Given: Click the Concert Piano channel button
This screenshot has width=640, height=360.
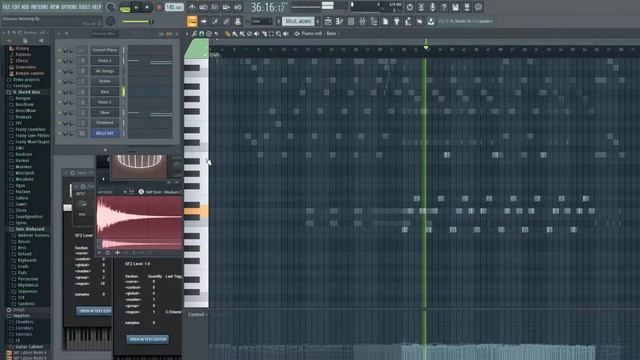Looking at the screenshot, I should 104,50.
